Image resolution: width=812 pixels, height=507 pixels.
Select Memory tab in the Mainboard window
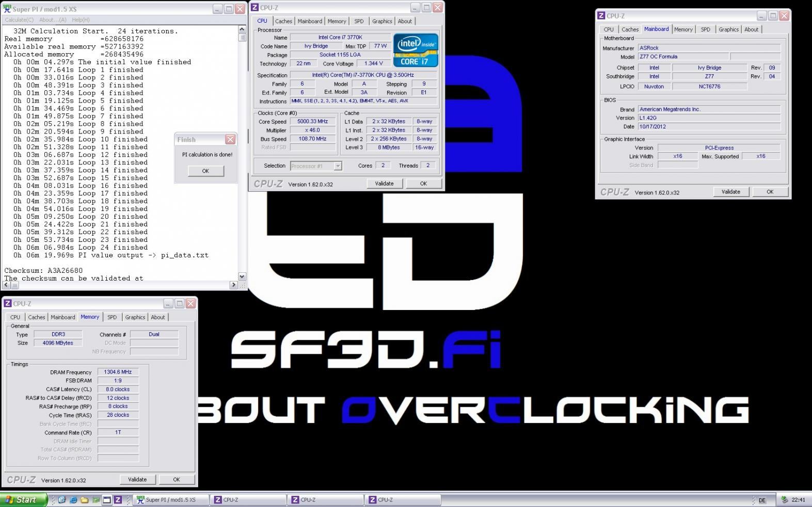click(683, 29)
